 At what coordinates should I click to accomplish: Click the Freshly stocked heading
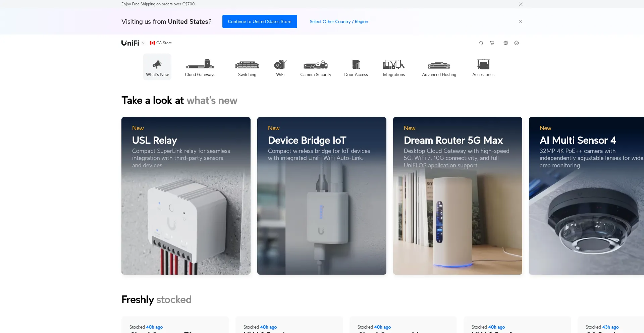156,299
